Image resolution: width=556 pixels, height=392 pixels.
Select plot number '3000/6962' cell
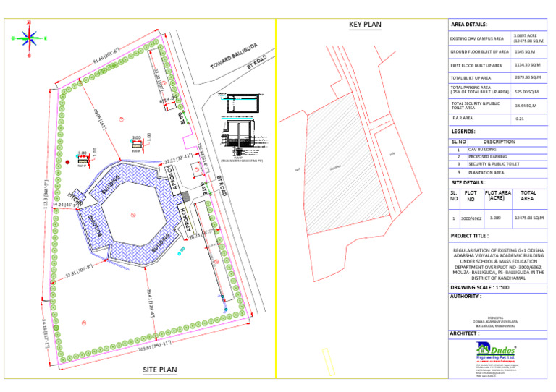click(471, 218)
